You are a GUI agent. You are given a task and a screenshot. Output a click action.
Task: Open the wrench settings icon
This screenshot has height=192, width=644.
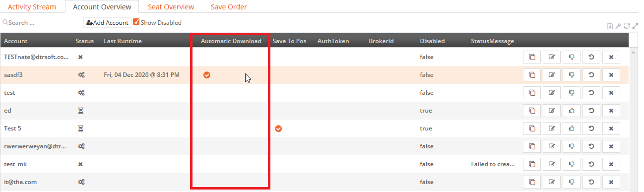[619, 26]
